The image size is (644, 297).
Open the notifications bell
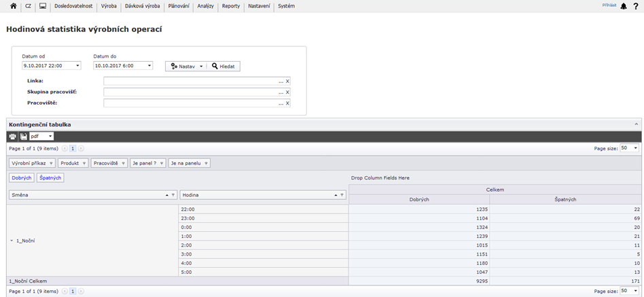click(624, 6)
